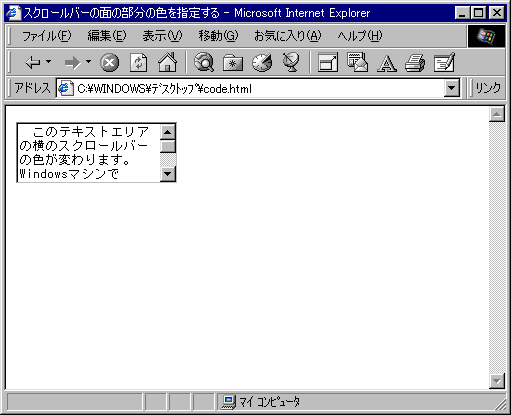The image size is (511, 415).
Task: Click the textarea scrollbar up arrow
Action: pyautogui.click(x=168, y=132)
